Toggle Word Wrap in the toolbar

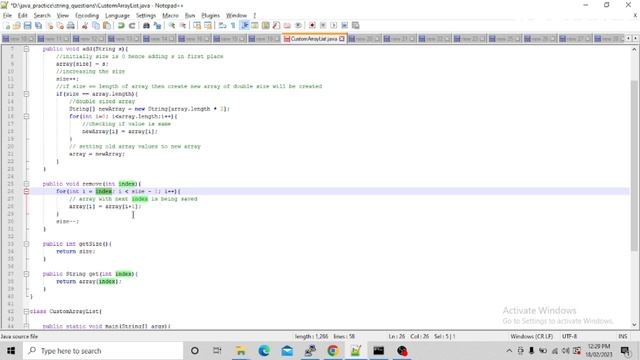coord(222,25)
